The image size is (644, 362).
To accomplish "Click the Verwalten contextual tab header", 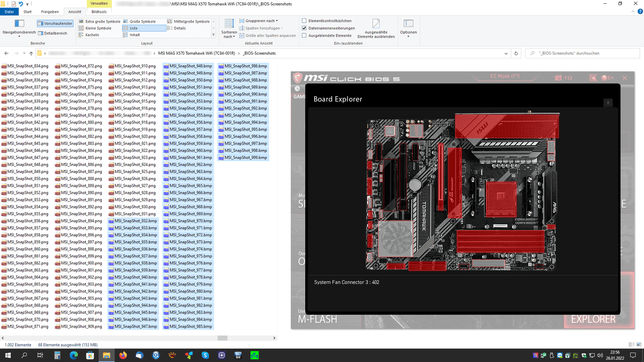I will (x=99, y=3).
